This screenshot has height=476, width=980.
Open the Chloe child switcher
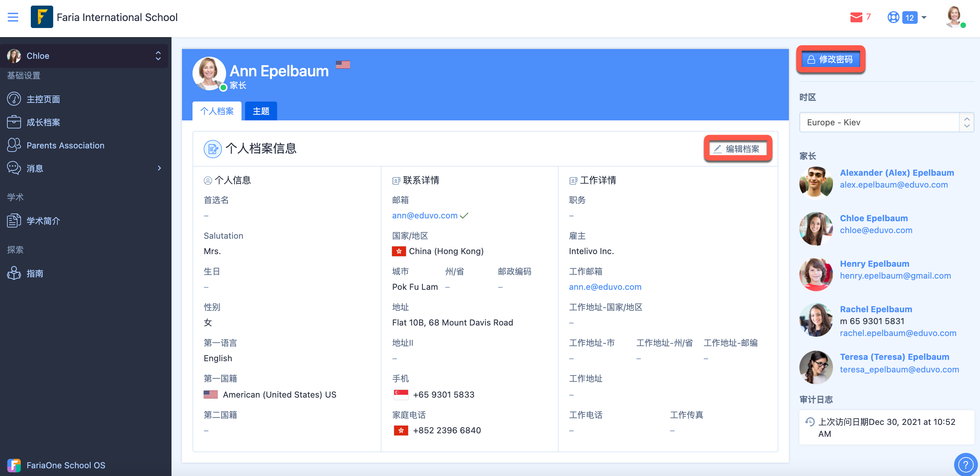(84, 56)
